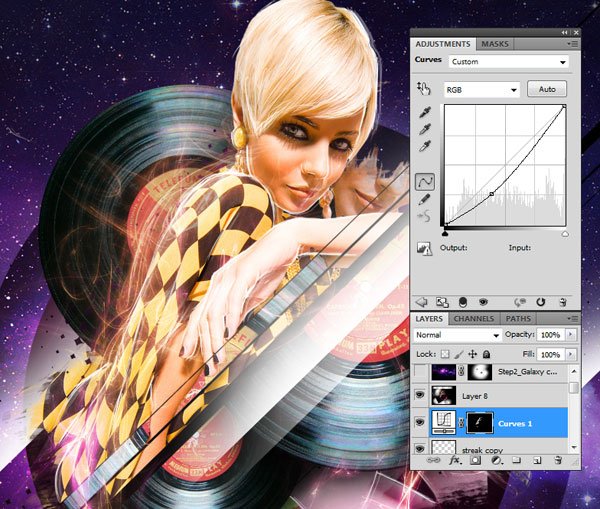Delete the adjustment layer via trash icon
Viewport: 600px width, 509px height.
(x=562, y=302)
